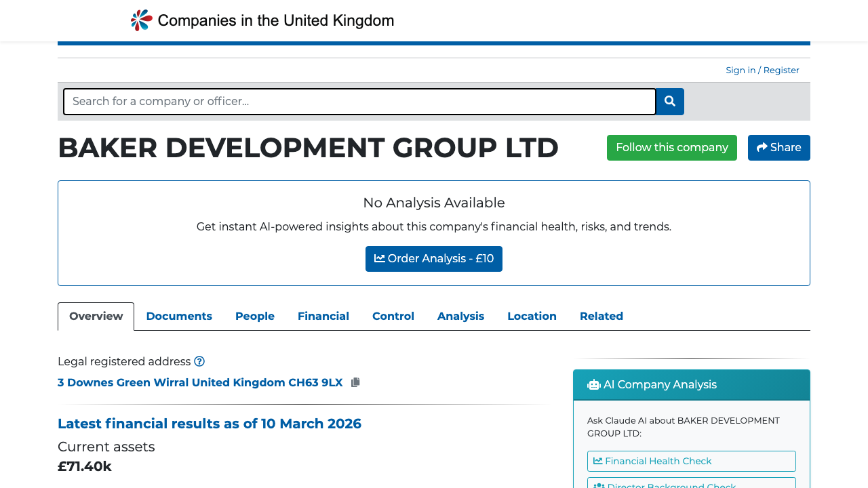868x488 pixels.
Task: Click the people icon on Director Background Check
Action: pyautogui.click(x=598, y=485)
